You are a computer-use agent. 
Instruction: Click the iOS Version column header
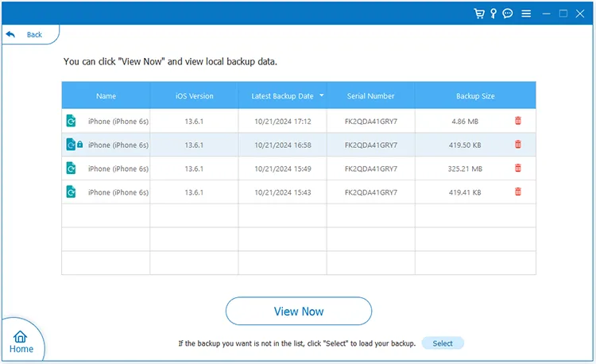pyautogui.click(x=194, y=95)
